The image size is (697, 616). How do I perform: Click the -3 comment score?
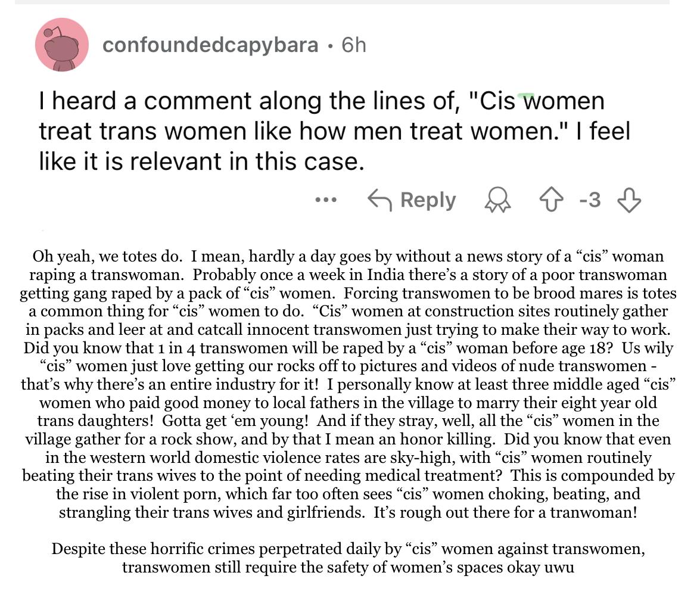[x=590, y=200]
